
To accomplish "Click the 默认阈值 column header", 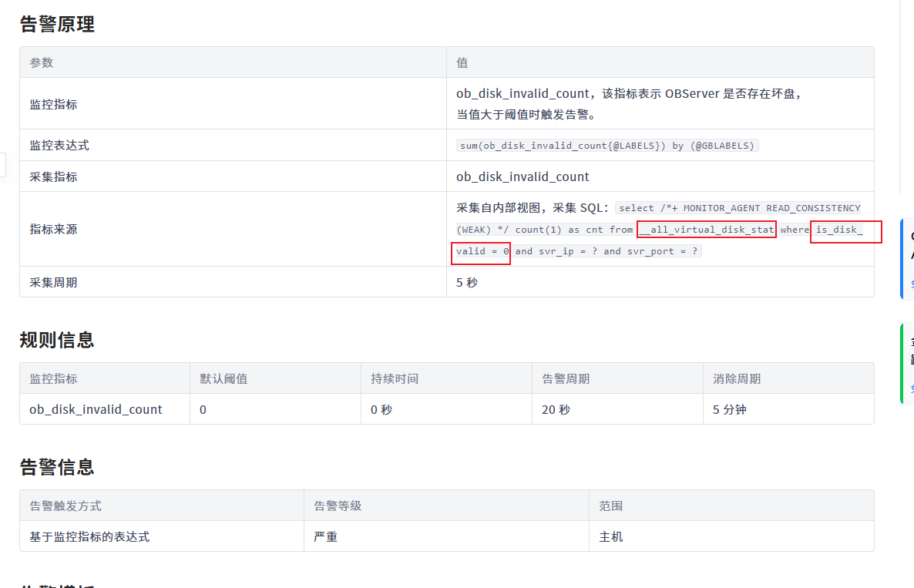I will coord(223,378).
